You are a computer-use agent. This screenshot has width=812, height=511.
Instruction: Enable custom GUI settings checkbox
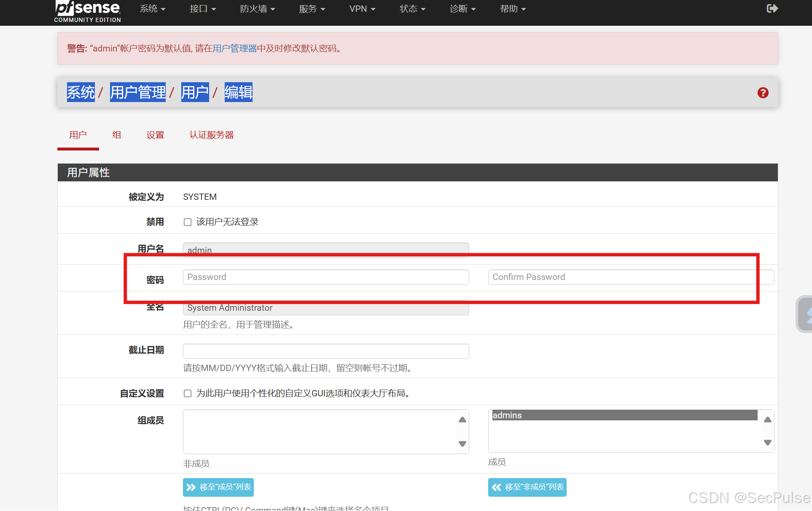(x=188, y=393)
